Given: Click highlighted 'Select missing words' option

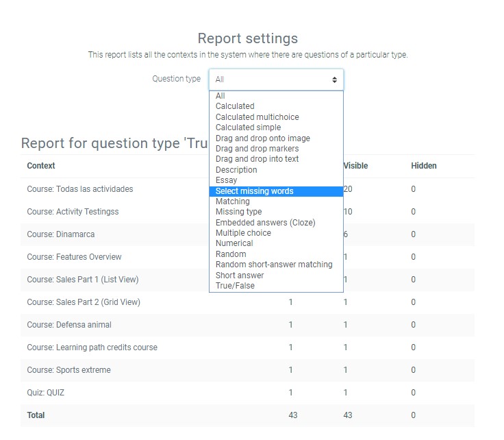Looking at the screenshot, I should click(254, 191).
